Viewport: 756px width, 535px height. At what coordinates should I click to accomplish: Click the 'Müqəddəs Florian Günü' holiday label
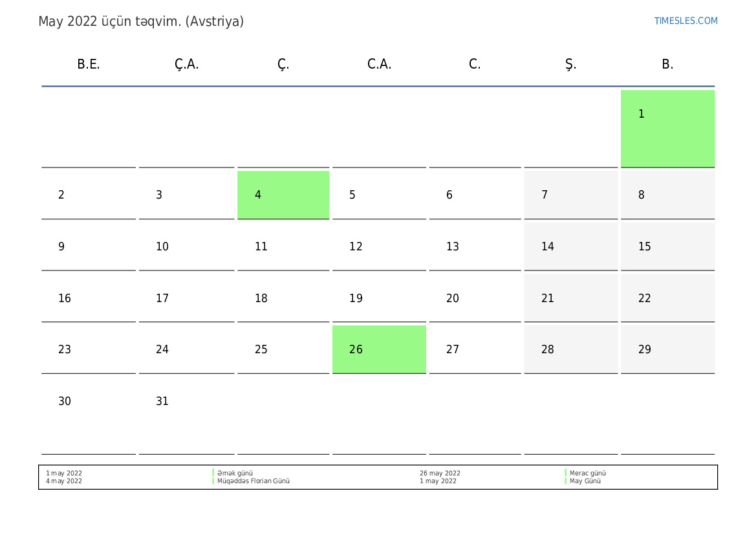(253, 481)
